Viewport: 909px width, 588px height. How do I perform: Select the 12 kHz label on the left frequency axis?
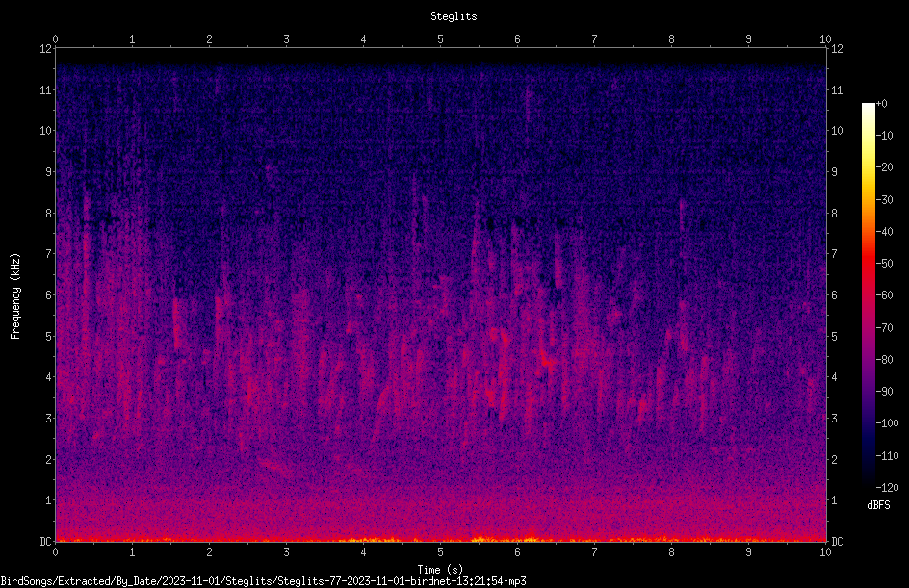(x=46, y=49)
